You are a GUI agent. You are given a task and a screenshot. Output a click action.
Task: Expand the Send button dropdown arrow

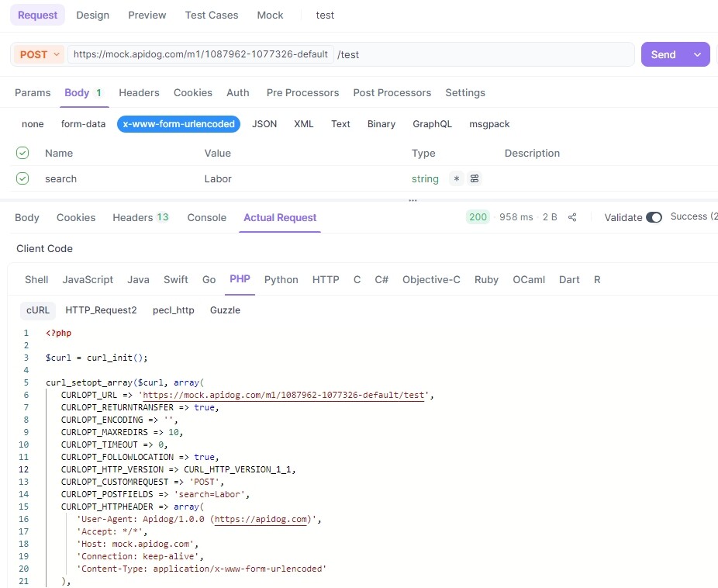click(x=697, y=54)
